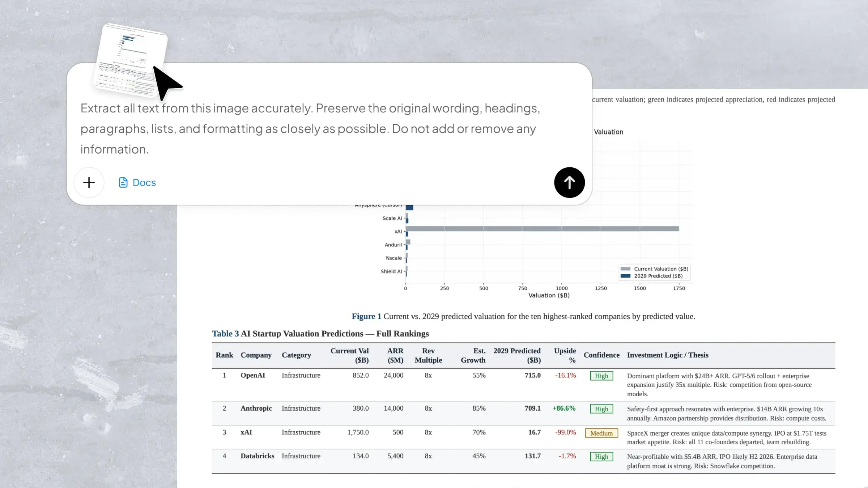The height and width of the screenshot is (488, 868).
Task: Click the Rank column header
Action: click(x=224, y=355)
